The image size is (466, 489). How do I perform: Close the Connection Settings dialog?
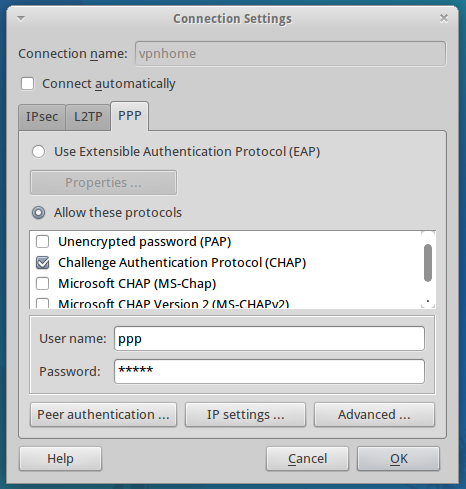(x=444, y=18)
